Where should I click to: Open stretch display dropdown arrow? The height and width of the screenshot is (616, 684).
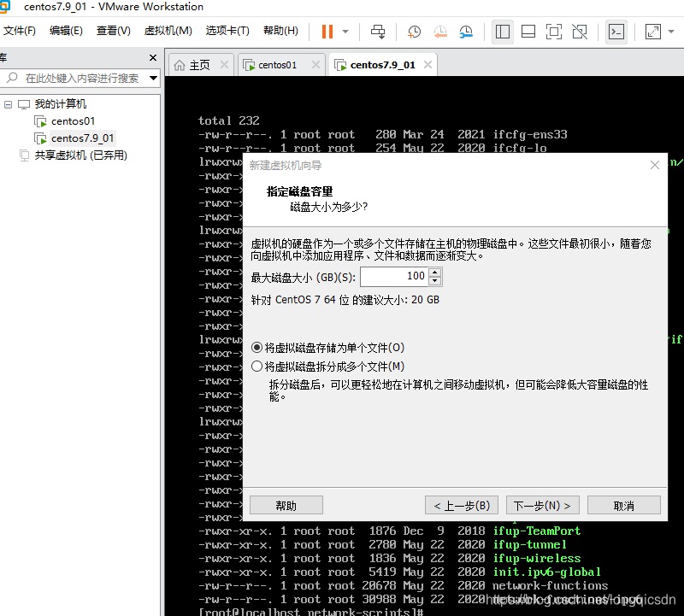pyautogui.click(x=671, y=32)
